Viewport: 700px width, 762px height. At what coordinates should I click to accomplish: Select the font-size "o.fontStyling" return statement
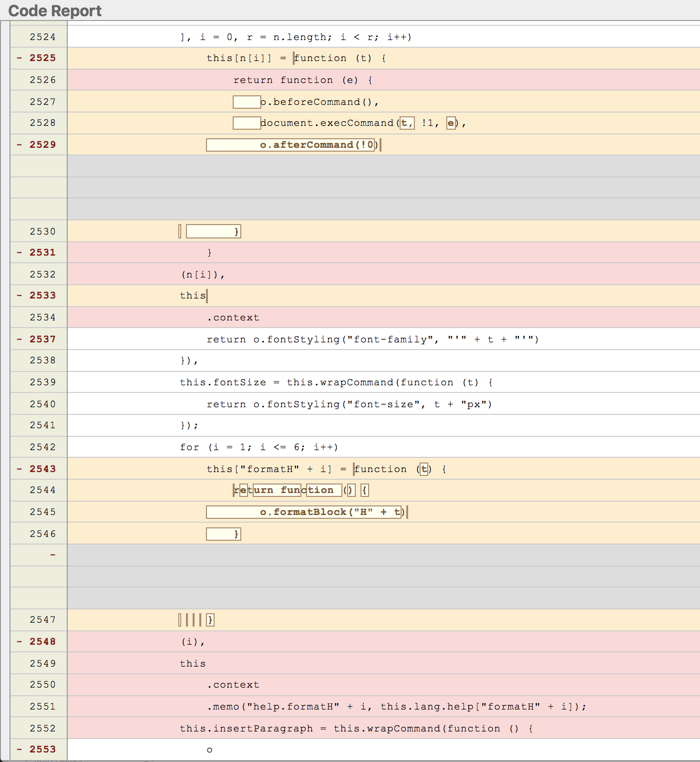(349, 404)
